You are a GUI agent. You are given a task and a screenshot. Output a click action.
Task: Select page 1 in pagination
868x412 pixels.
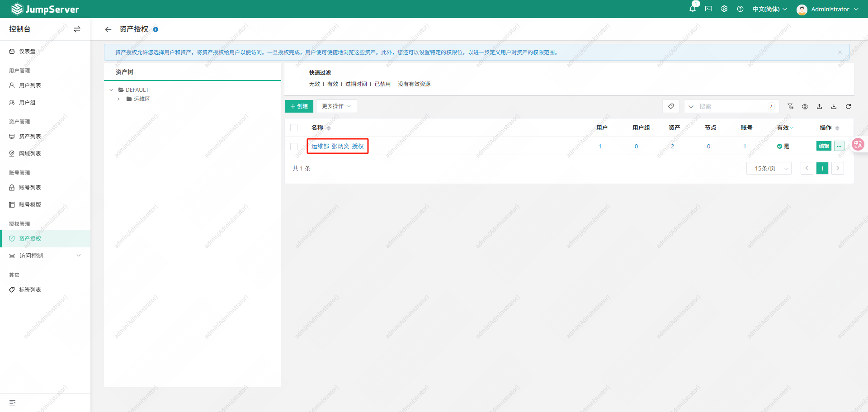[822, 168]
